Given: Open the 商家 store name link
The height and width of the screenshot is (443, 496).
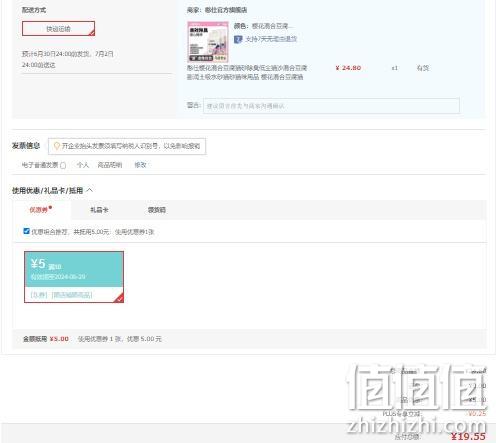Looking at the screenshot, I should coord(226,10).
